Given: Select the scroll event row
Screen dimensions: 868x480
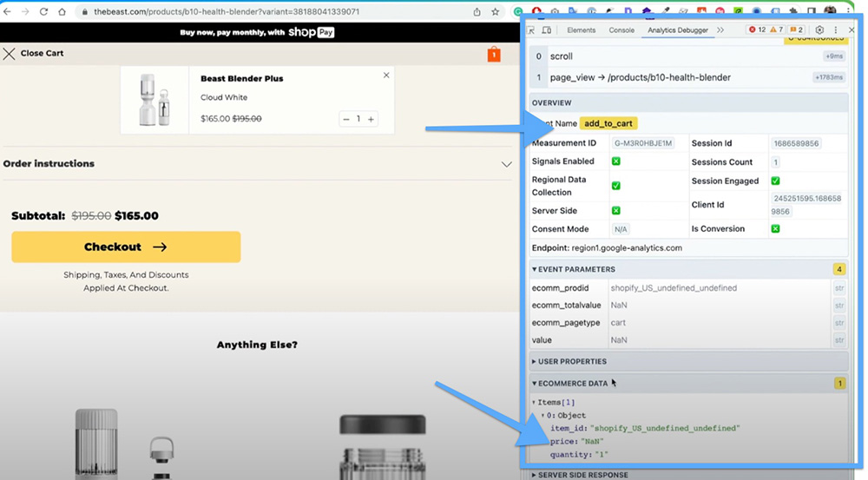Looking at the screenshot, I should (688, 56).
